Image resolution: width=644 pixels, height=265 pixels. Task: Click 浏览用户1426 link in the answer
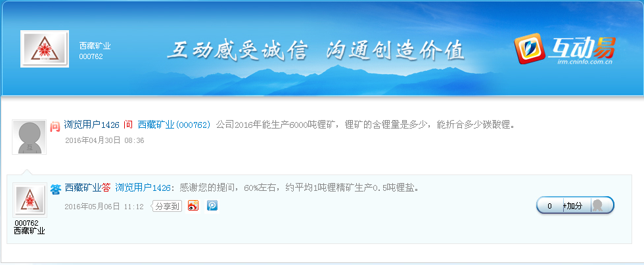(x=143, y=188)
